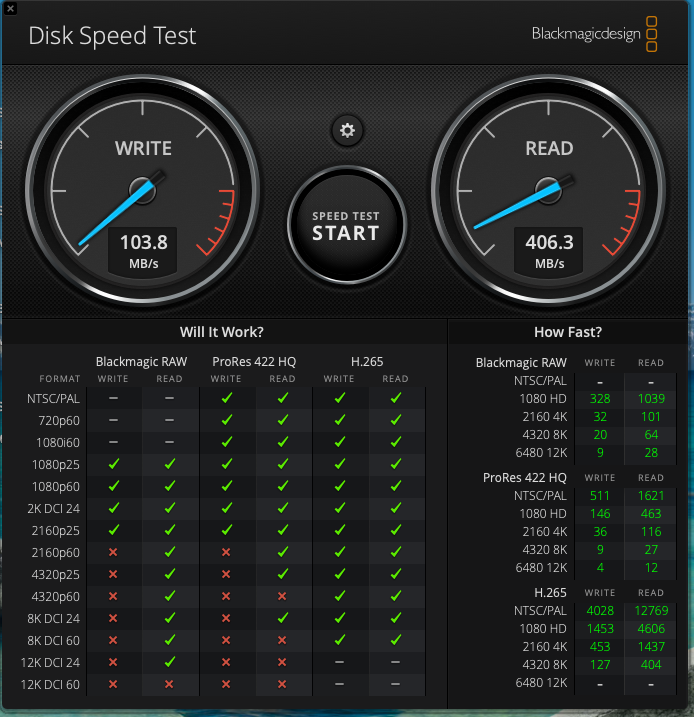
Task: Click the write speed 103.8 MB/s readout
Action: [143, 251]
